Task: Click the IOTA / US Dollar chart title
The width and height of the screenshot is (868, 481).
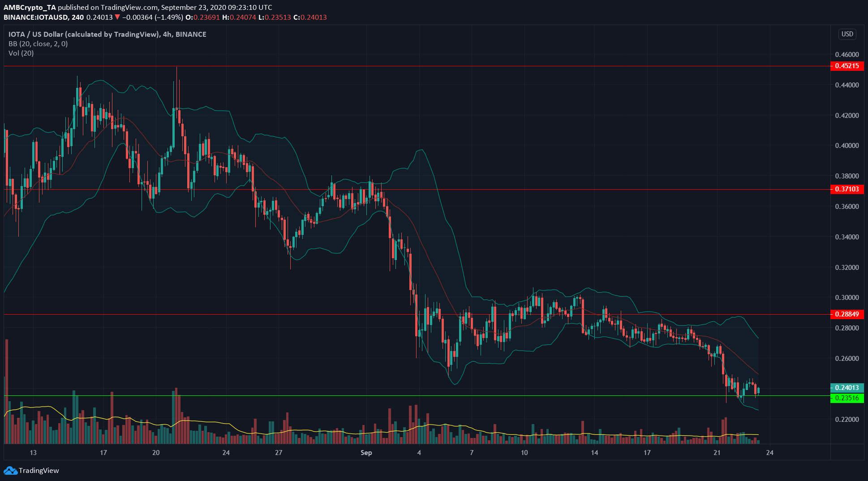Action: (x=83, y=35)
